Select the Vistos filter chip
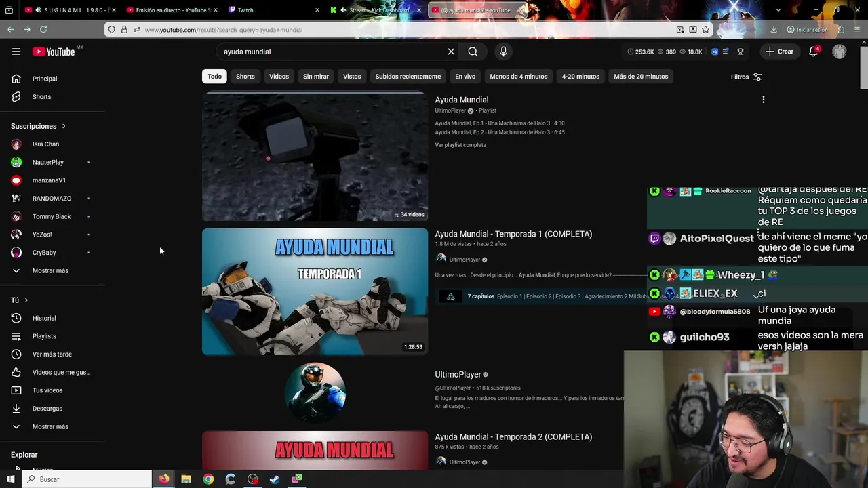 coord(352,77)
